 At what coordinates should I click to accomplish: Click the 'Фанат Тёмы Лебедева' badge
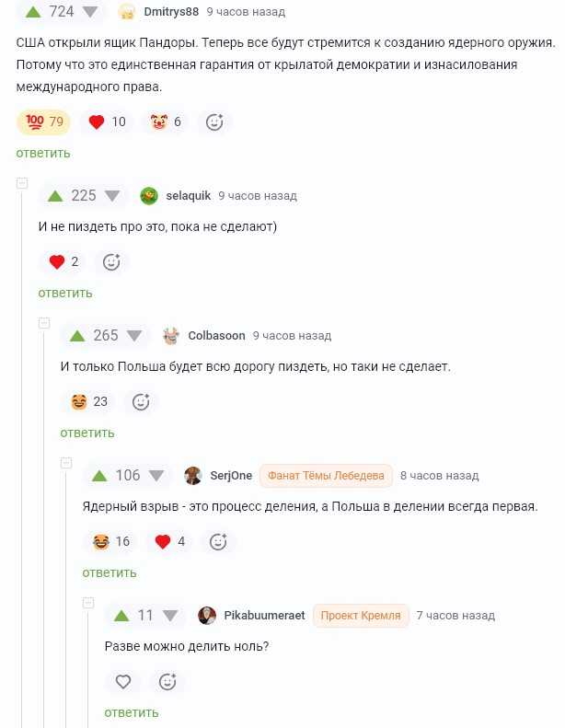tap(327, 476)
